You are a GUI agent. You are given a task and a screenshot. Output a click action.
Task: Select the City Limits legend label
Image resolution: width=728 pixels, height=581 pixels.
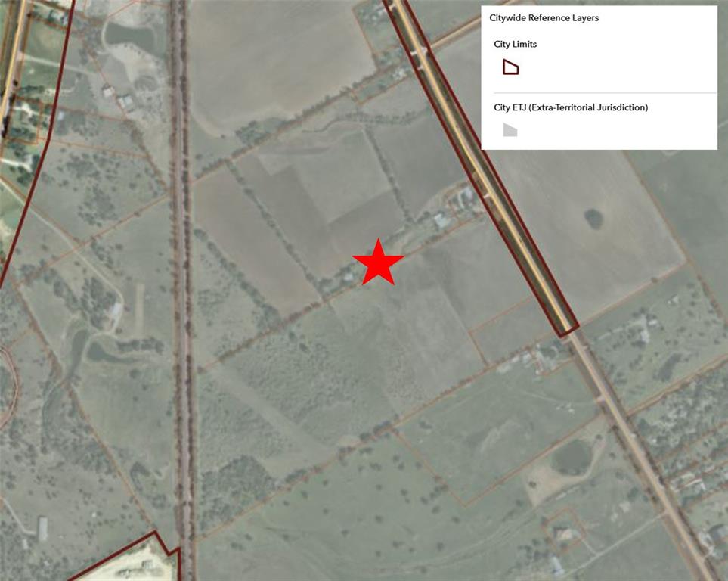[x=515, y=44]
